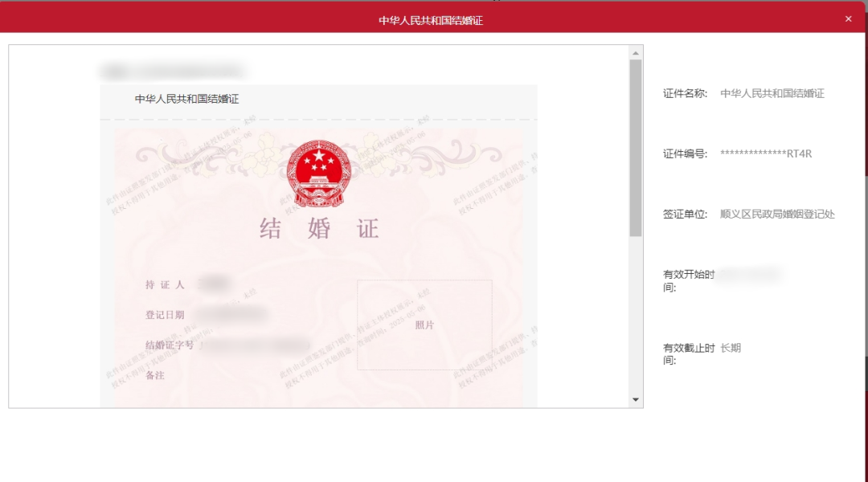Click the 照片 photo placeholder box
This screenshot has height=482, width=868.
pos(424,325)
